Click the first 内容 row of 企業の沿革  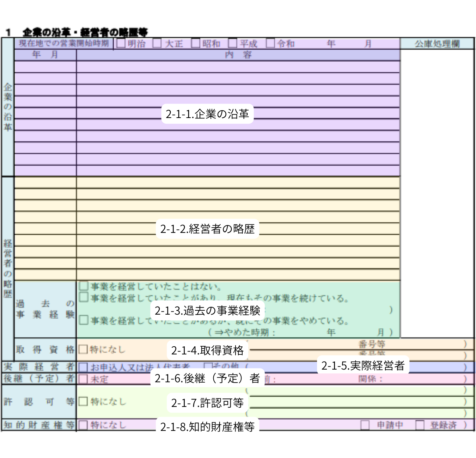(x=238, y=67)
